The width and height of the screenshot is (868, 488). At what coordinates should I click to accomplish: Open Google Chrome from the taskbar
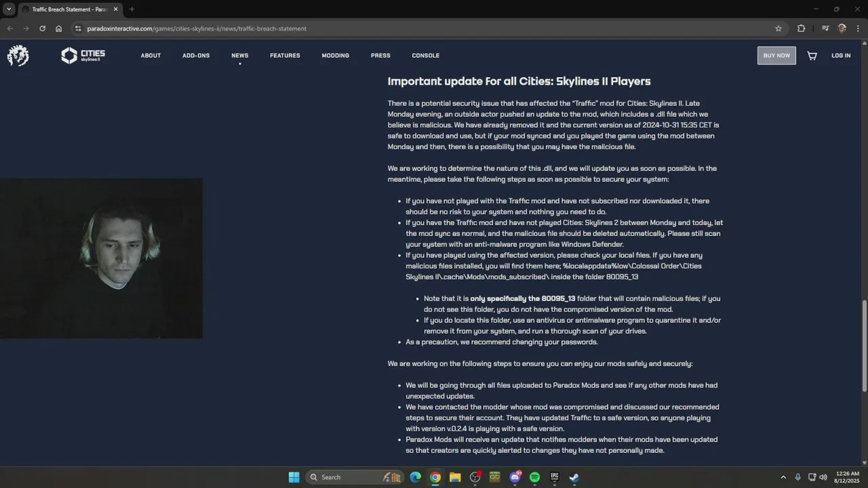[435, 477]
